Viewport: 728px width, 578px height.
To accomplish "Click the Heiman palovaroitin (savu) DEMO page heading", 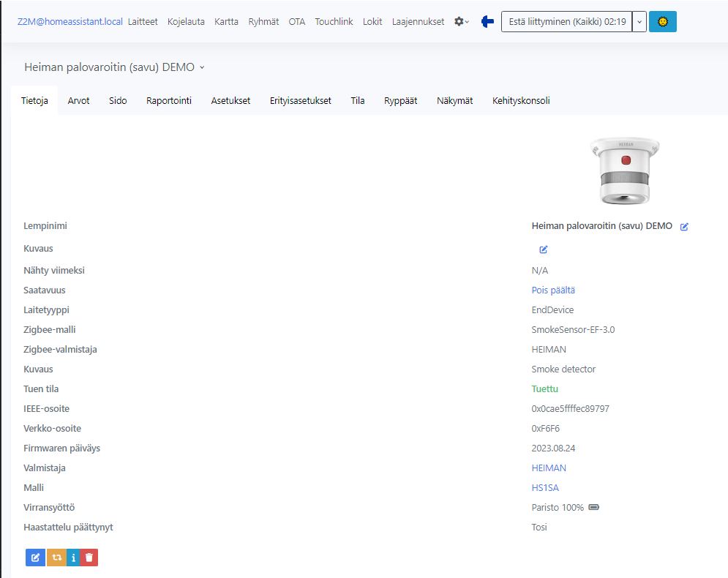I will click(109, 67).
